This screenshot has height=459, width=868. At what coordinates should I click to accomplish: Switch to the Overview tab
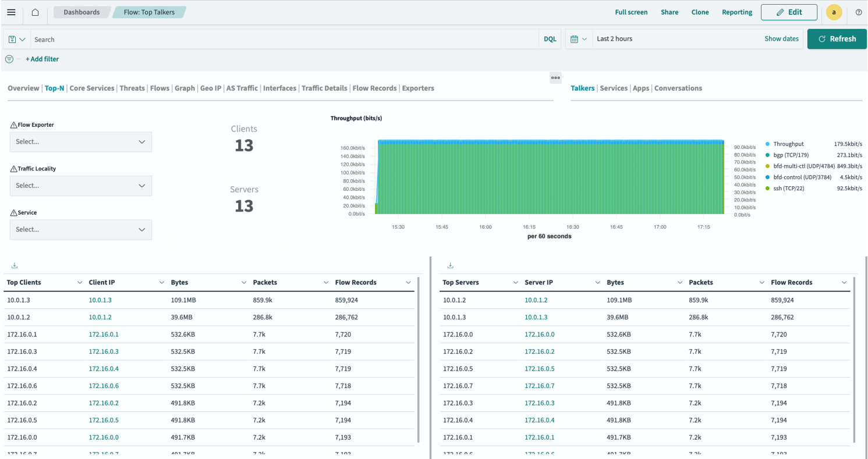coord(23,88)
